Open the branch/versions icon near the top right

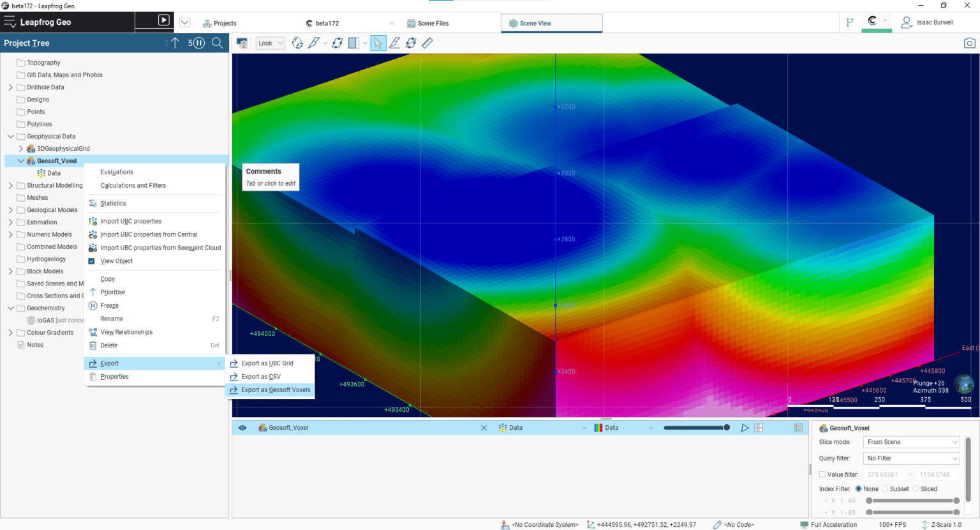point(850,22)
